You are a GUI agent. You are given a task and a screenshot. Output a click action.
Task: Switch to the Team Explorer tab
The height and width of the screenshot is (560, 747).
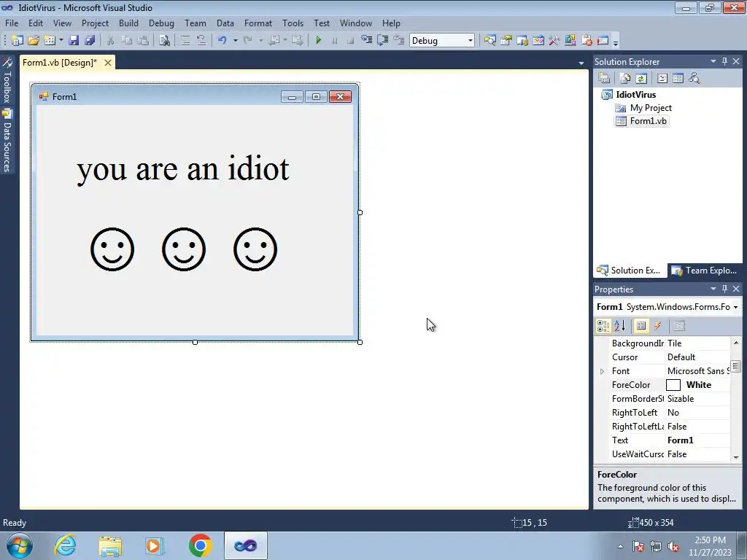705,271
